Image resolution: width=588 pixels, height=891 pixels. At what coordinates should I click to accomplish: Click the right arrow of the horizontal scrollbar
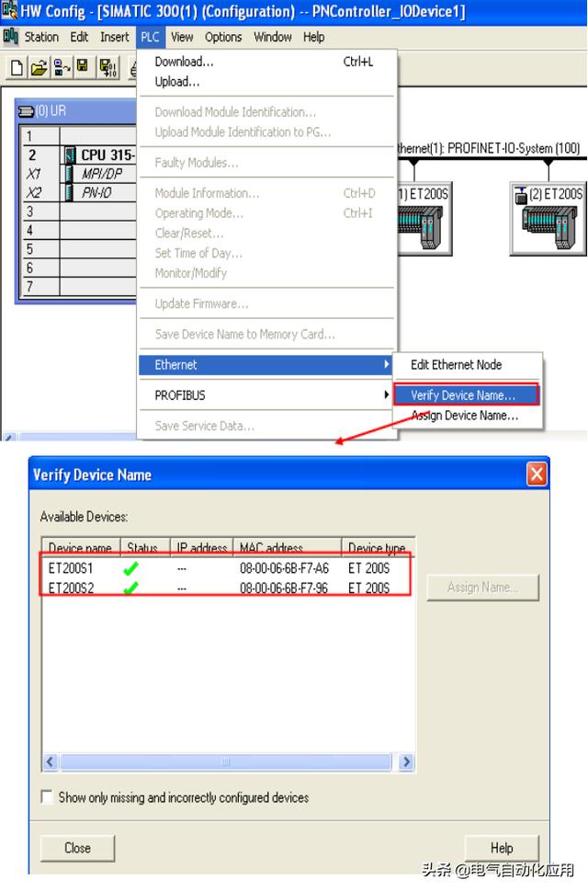pyautogui.click(x=406, y=761)
